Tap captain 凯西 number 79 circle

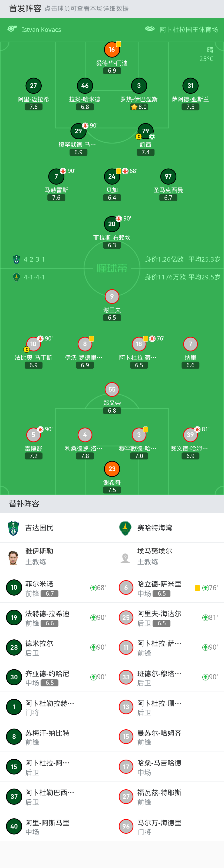(x=145, y=131)
